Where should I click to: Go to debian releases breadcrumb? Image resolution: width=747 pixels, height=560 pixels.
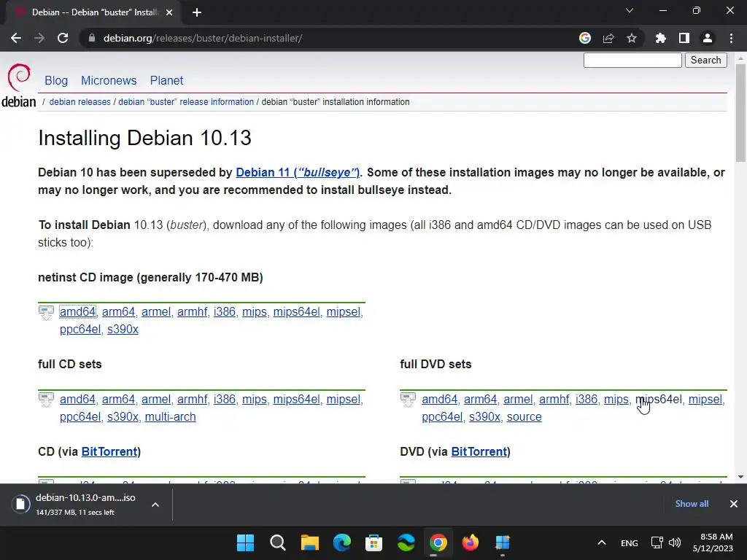tap(80, 102)
